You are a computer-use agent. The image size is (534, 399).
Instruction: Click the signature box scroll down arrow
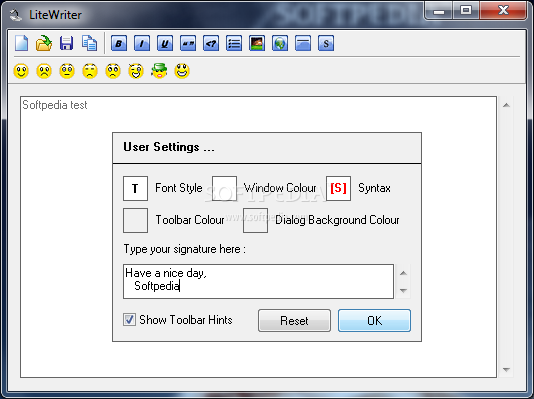click(x=403, y=290)
